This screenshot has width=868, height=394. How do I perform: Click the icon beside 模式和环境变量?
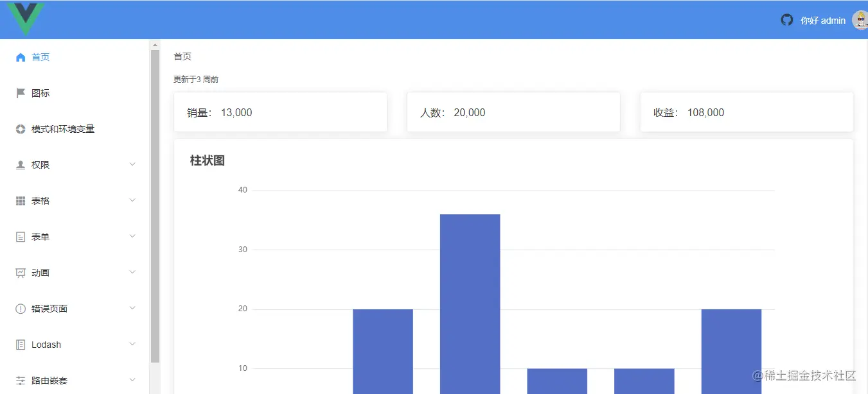point(21,129)
